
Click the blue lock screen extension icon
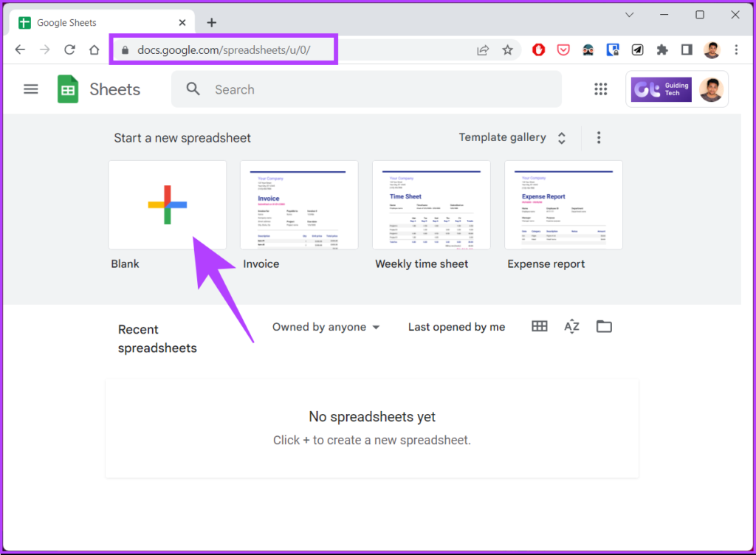(x=612, y=49)
